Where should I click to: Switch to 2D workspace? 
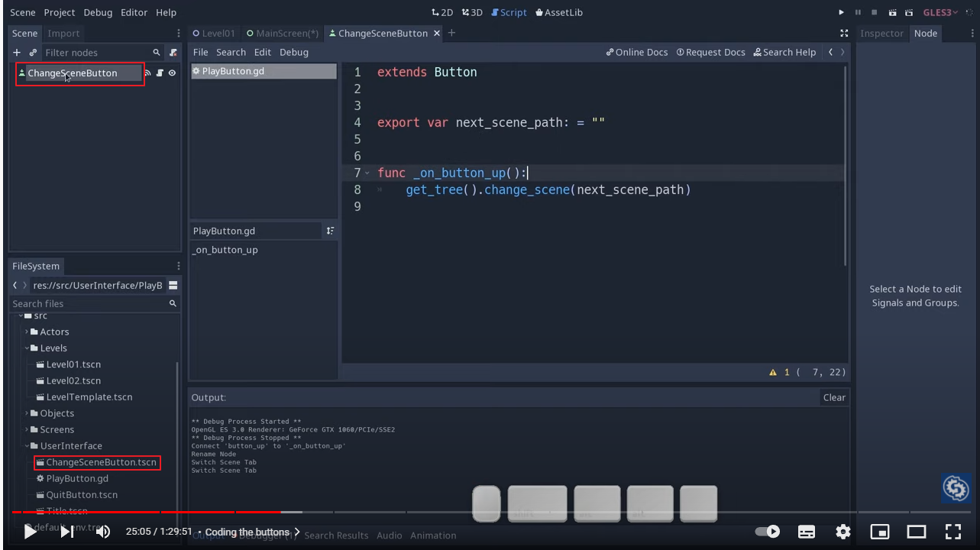441,12
